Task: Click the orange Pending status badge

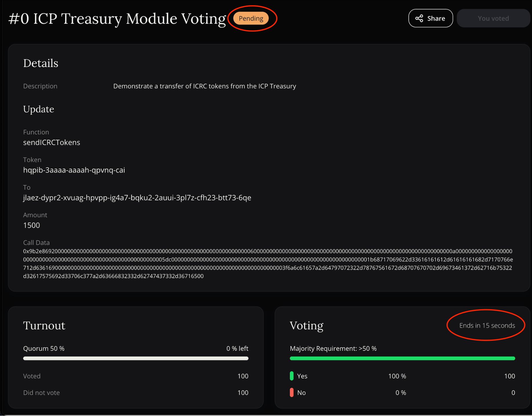Action: [x=251, y=18]
